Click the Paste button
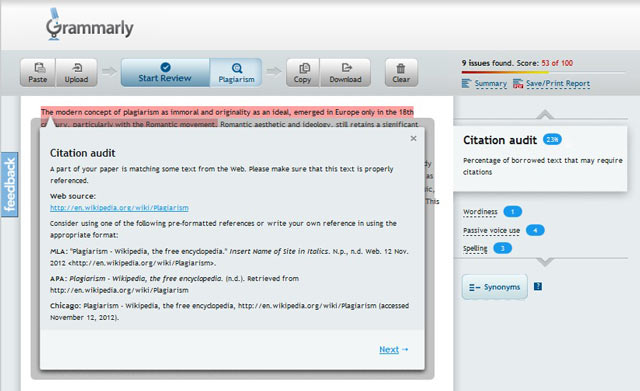The height and width of the screenshot is (391, 640). [38, 73]
